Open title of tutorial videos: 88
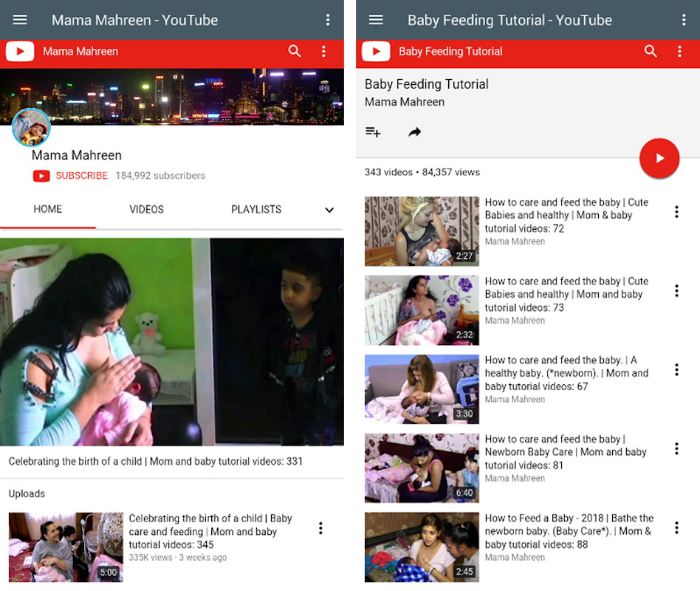 (x=569, y=531)
